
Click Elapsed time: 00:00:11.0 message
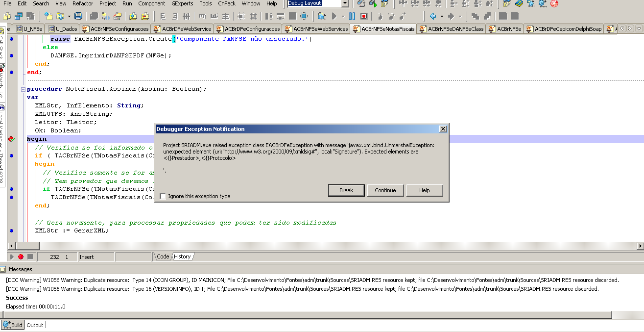coord(35,306)
